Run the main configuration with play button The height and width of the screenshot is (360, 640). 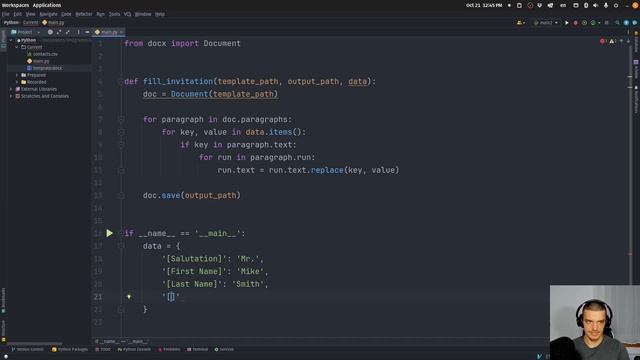(567, 23)
